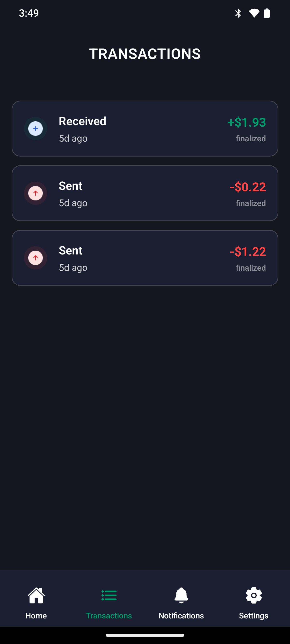Image resolution: width=290 pixels, height=644 pixels.
Task: Tap the Notifications bell icon
Action: pyautogui.click(x=181, y=595)
